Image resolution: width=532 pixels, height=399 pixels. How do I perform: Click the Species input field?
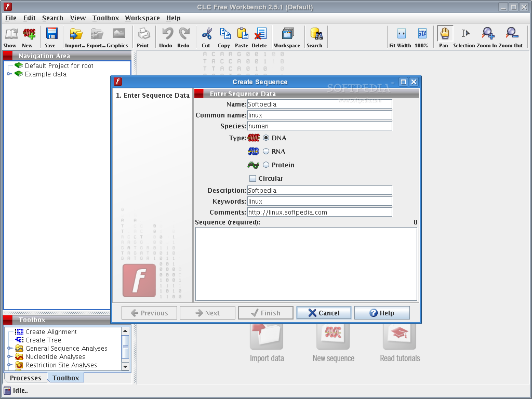point(320,126)
